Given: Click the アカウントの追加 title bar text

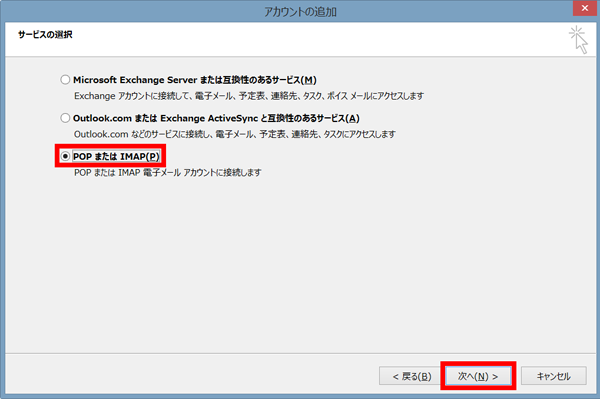Looking at the screenshot, I should pyautogui.click(x=300, y=12).
